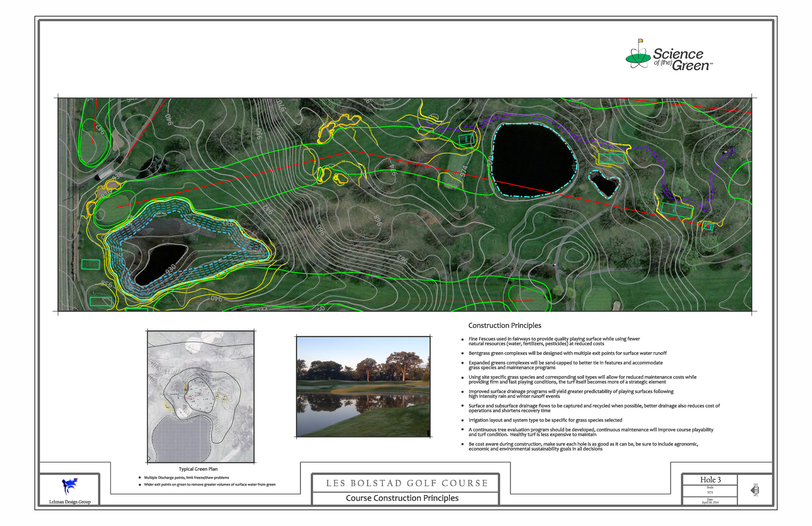The width and height of the screenshot is (812, 526).
Task: Select the 'Improved surface drainage programs' bullet
Action: pos(571,394)
